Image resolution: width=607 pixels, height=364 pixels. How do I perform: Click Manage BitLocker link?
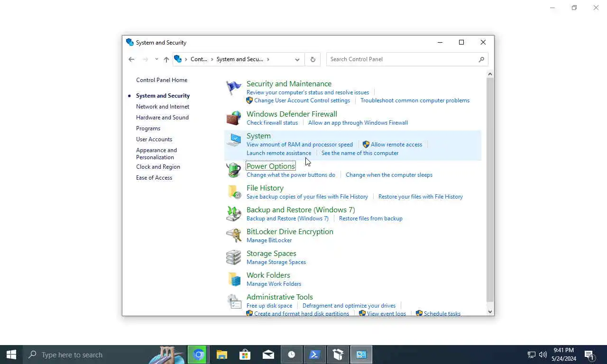tap(269, 240)
